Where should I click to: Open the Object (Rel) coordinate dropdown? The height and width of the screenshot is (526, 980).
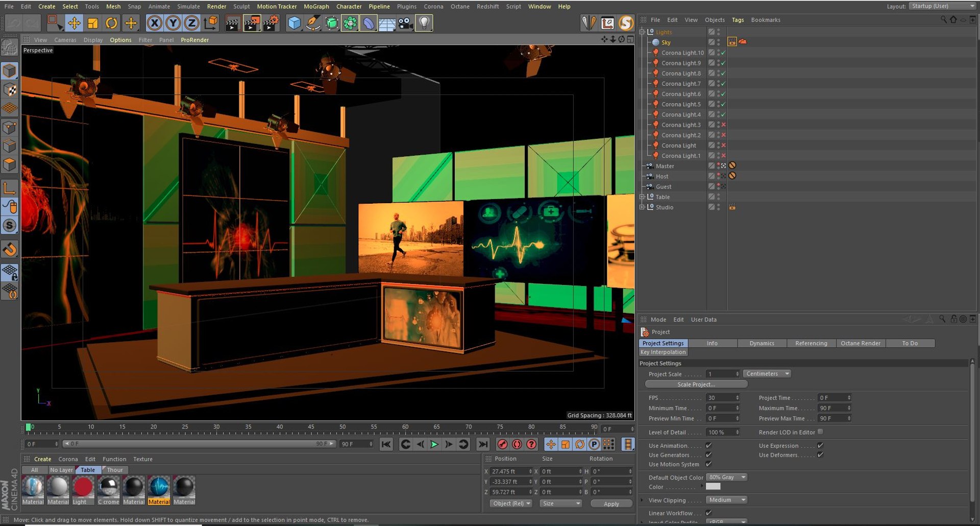510,504
